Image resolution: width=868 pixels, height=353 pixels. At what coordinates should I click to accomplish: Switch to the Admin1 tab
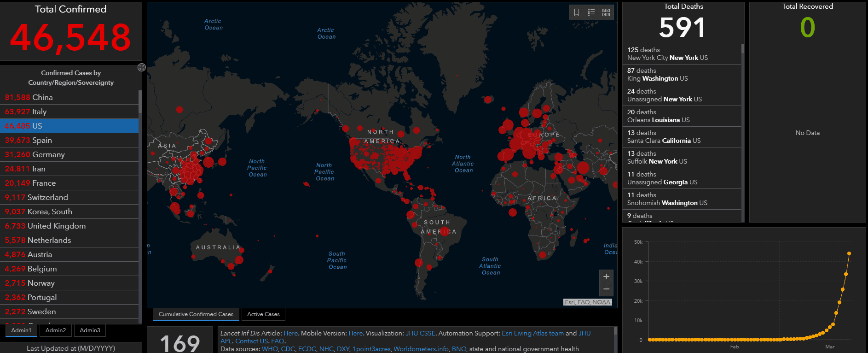point(21,330)
